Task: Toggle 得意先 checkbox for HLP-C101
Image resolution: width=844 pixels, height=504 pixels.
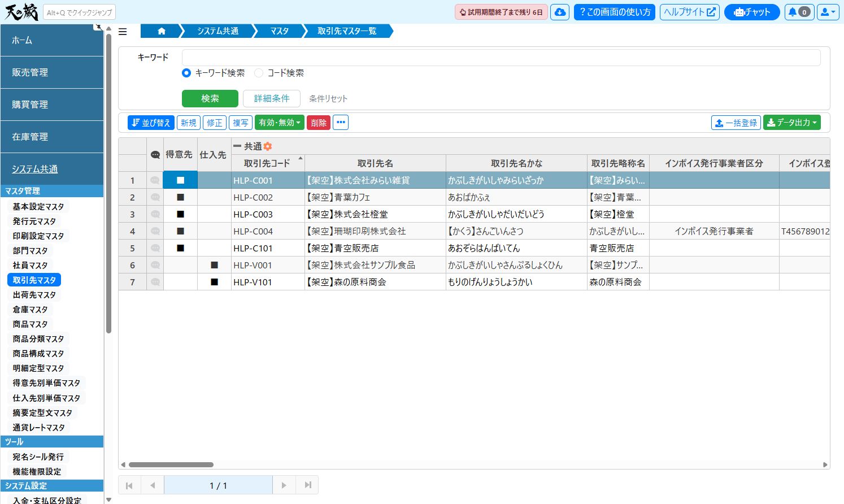Action: coord(180,248)
